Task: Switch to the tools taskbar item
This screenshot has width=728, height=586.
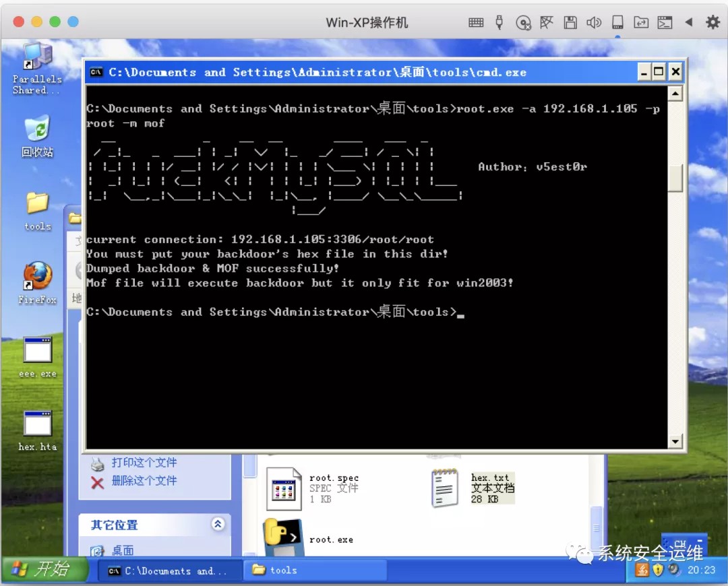Action: [x=314, y=570]
